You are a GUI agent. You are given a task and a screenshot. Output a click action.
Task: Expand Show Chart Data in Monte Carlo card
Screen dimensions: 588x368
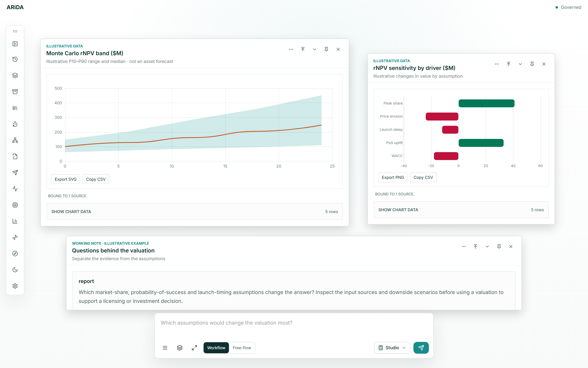195,212
